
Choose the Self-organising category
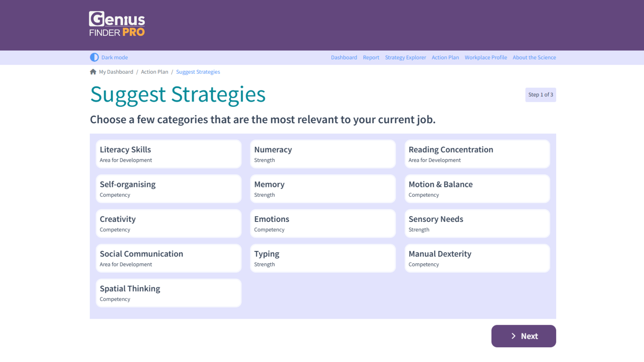tap(168, 189)
